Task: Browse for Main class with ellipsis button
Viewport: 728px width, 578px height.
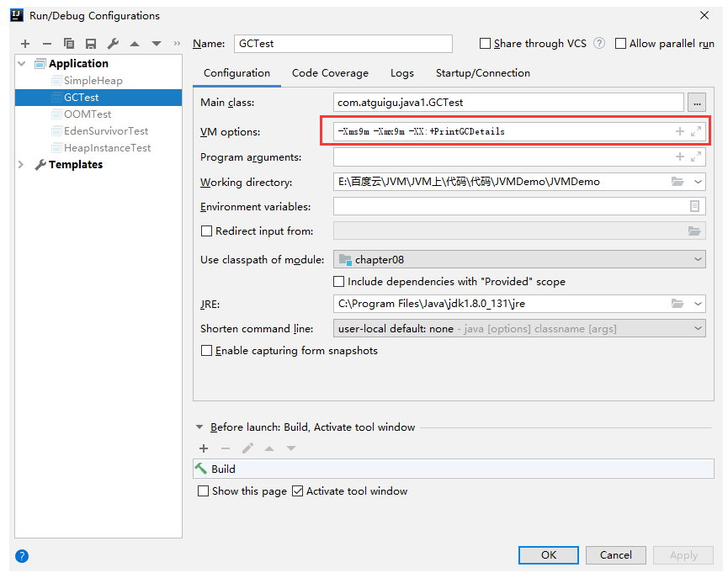Action: 697,103
